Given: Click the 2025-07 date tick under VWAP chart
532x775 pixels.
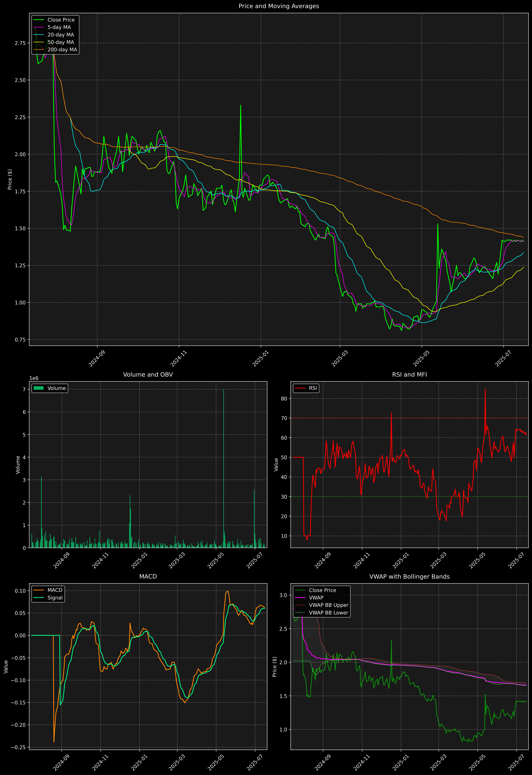Looking at the screenshot, I should pos(516,762).
